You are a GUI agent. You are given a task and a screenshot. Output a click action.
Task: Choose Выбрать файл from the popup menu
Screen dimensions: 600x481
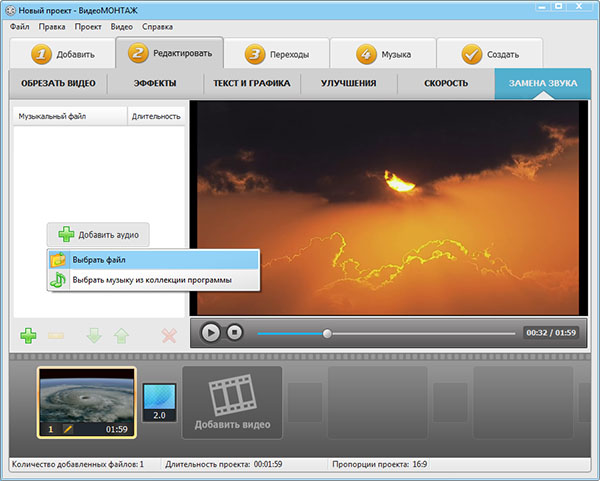pos(153,260)
